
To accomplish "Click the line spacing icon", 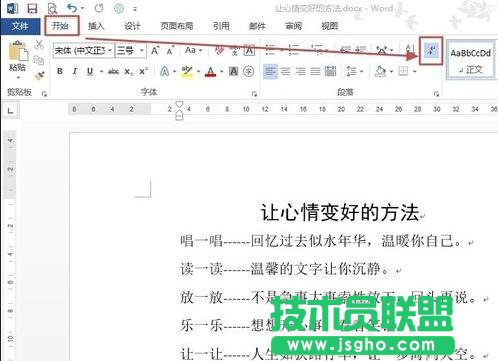I will (x=351, y=71).
